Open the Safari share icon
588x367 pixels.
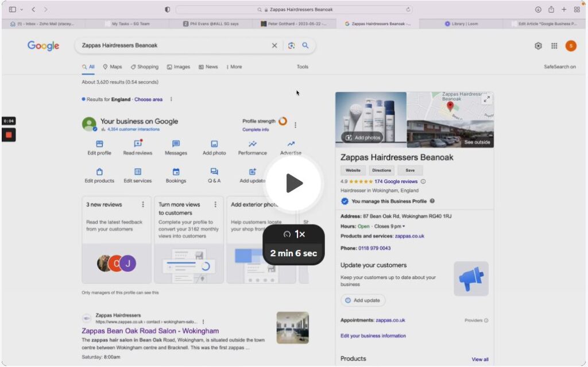(x=551, y=9)
